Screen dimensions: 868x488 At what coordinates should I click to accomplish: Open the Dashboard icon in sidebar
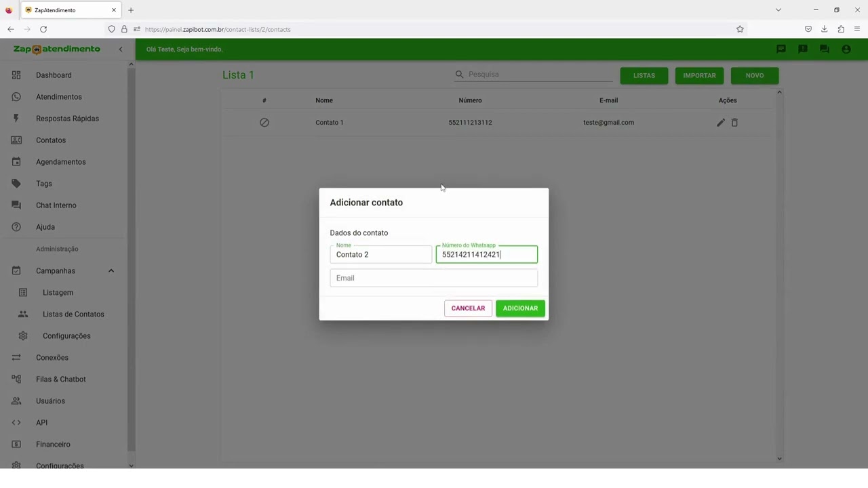coord(16,75)
